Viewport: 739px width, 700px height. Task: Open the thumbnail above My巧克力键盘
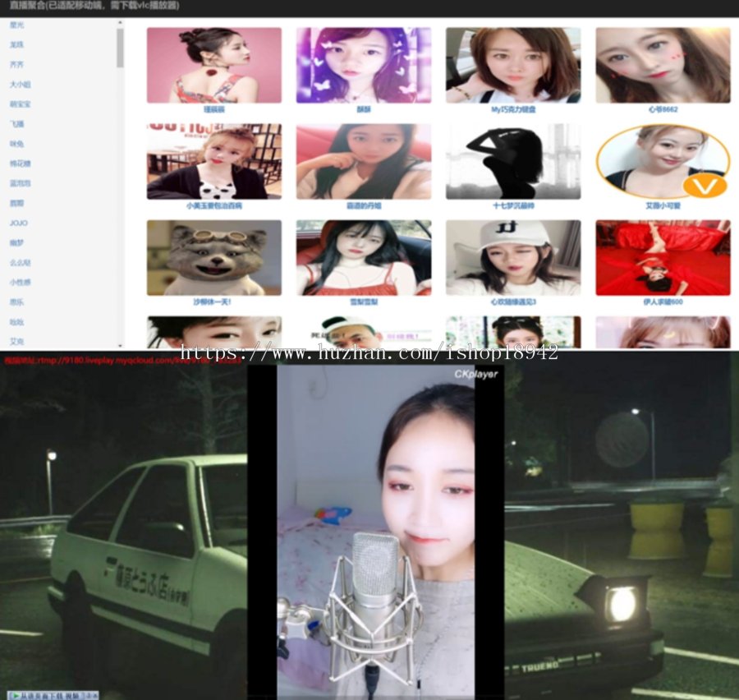pos(513,65)
